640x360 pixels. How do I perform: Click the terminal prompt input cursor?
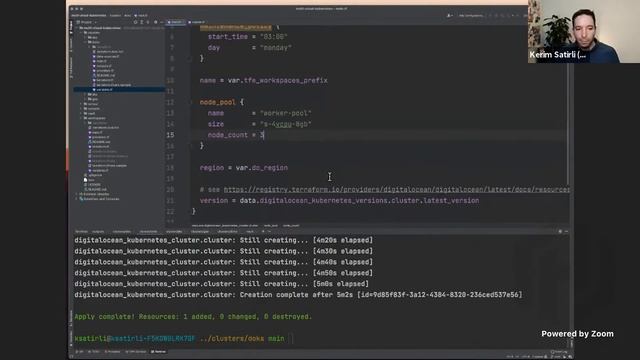pos(292,338)
